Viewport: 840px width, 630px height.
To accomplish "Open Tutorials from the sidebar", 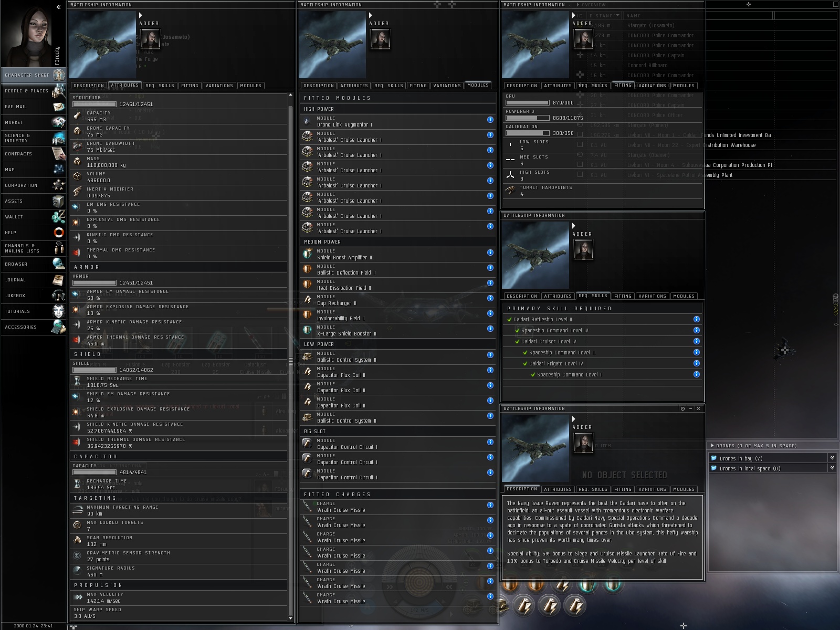I will (34, 311).
